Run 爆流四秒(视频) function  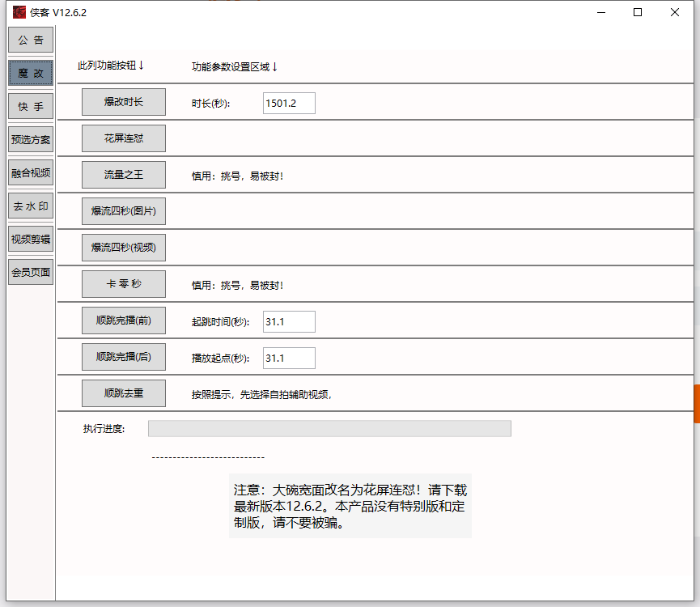coord(124,248)
